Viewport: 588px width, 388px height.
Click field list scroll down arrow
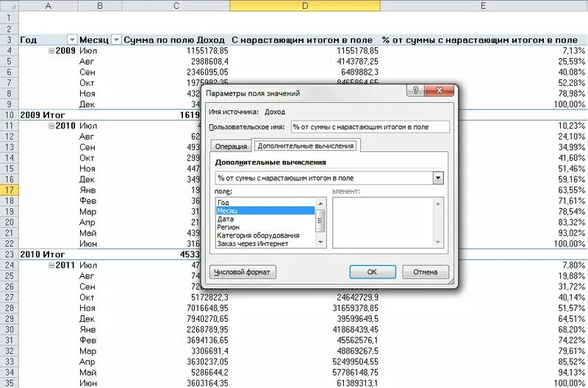tap(320, 242)
